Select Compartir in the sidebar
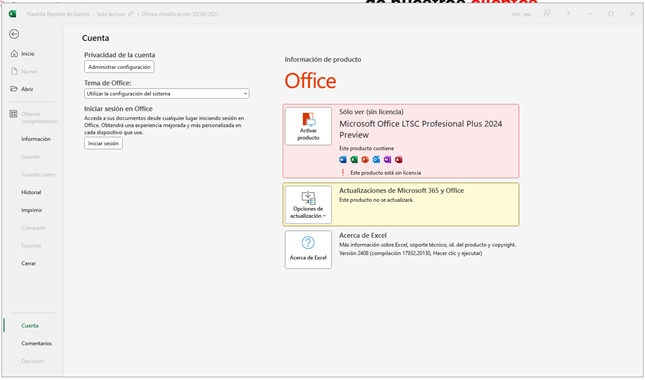Image resolution: width=645 pixels, height=380 pixels. 33,228
